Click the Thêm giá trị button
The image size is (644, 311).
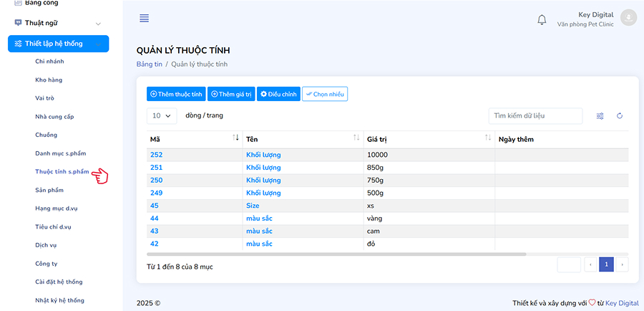tap(231, 94)
